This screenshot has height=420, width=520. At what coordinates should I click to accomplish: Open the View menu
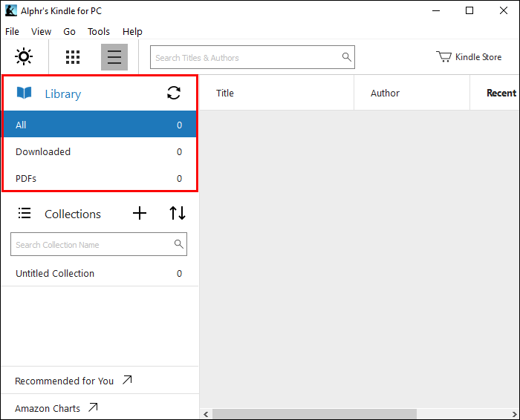[x=42, y=32]
